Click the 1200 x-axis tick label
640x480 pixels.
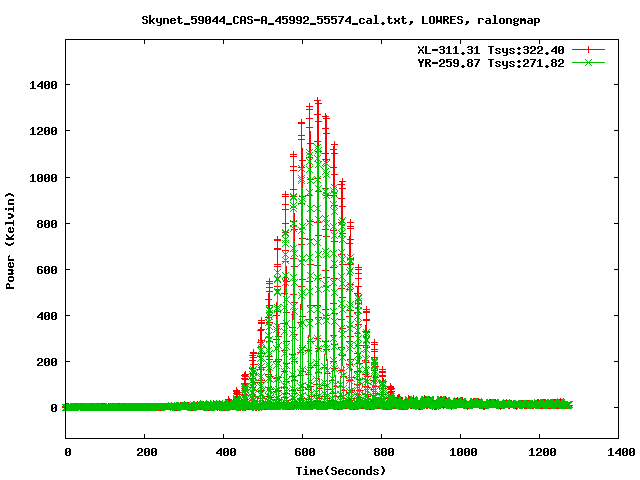tap(542, 452)
